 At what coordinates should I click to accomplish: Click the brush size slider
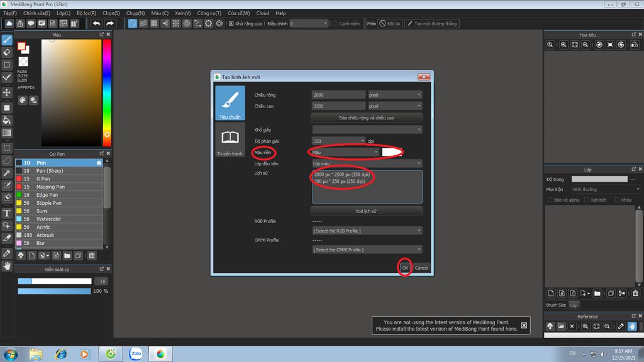tap(55, 281)
